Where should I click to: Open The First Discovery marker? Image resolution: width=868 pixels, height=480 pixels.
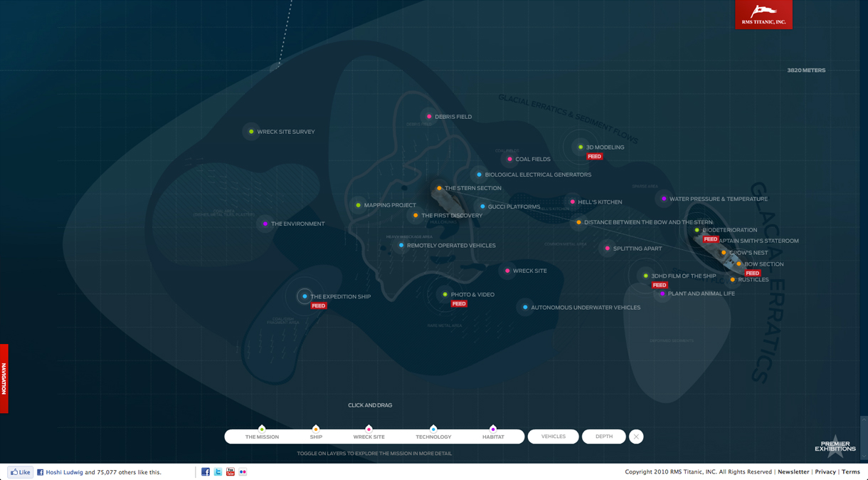pos(416,216)
